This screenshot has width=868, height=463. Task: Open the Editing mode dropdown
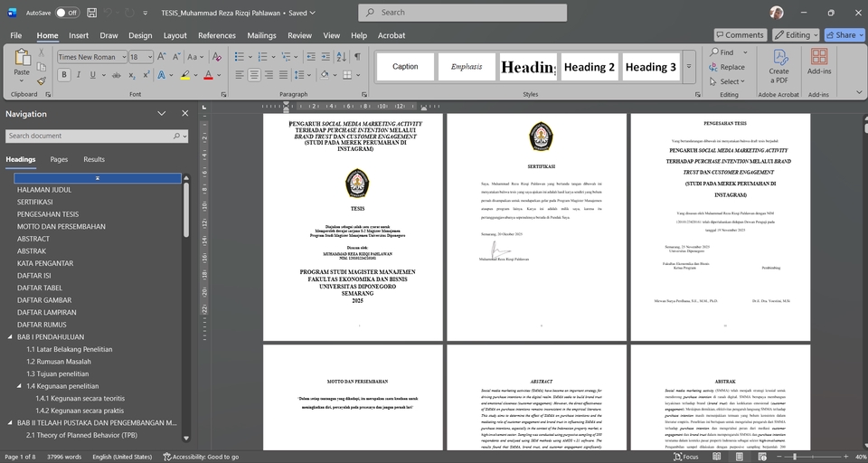coord(796,35)
